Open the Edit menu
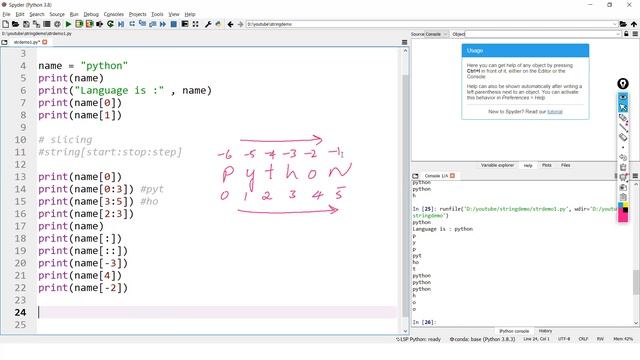The height and width of the screenshot is (360, 640). [20, 14]
